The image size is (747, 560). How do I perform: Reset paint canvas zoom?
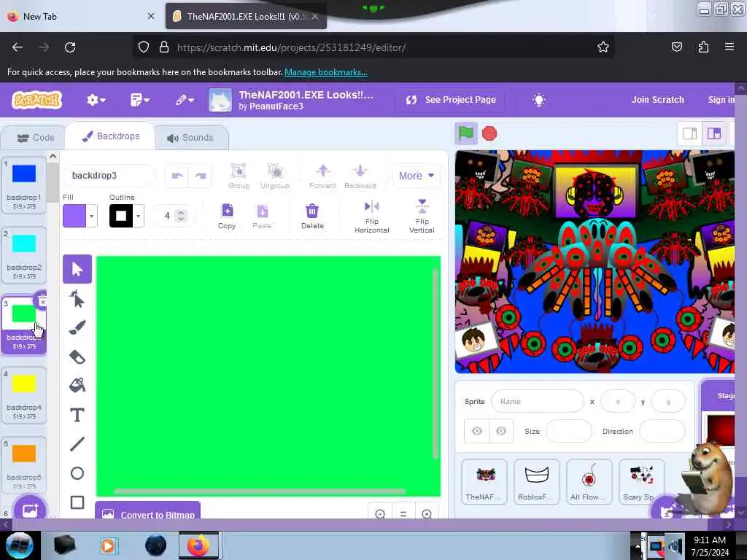(x=403, y=514)
